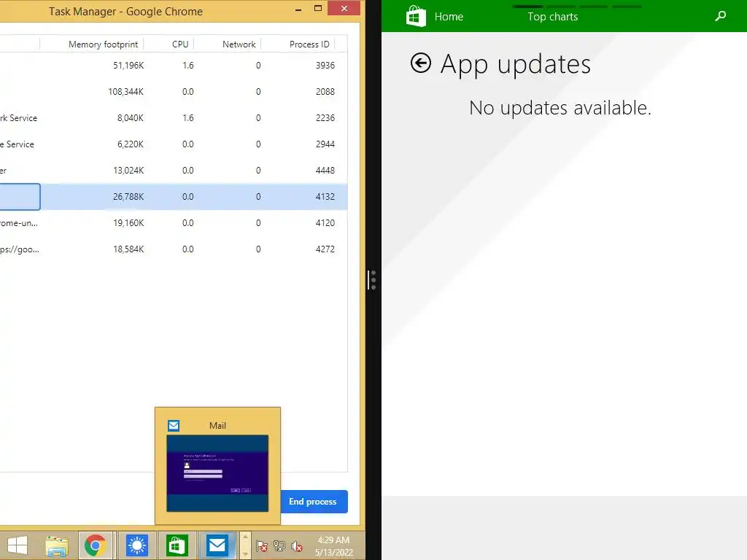
Task: Click the Mail envelope icon in preview
Action: tap(174, 425)
